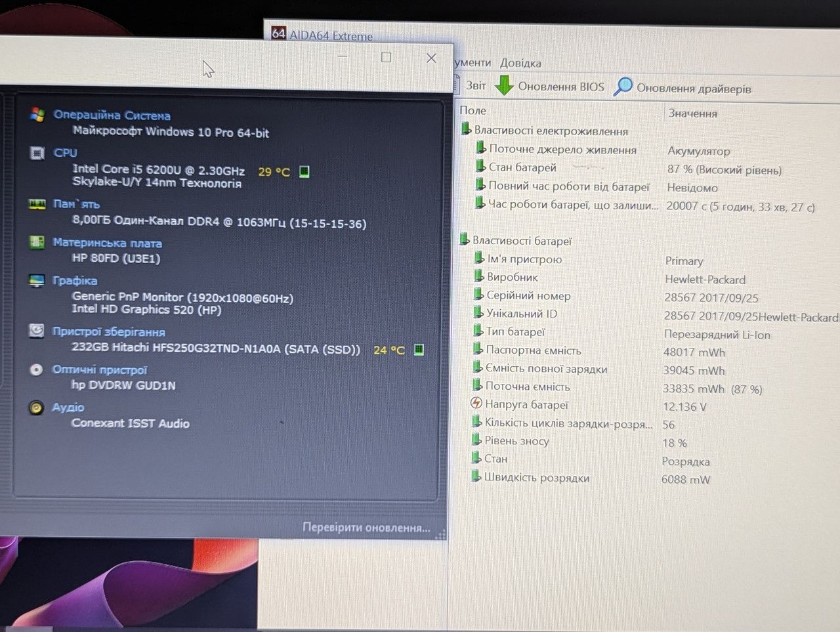Click the motherboard icon beside Материнська плата
This screenshot has width=840, height=632.
point(37,242)
